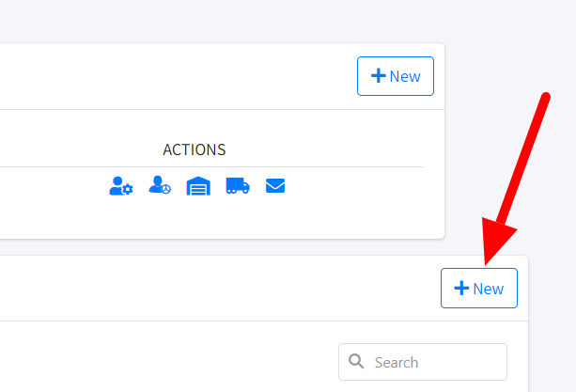576x392 pixels.
Task: Focus the Search input field
Action: 432,362
